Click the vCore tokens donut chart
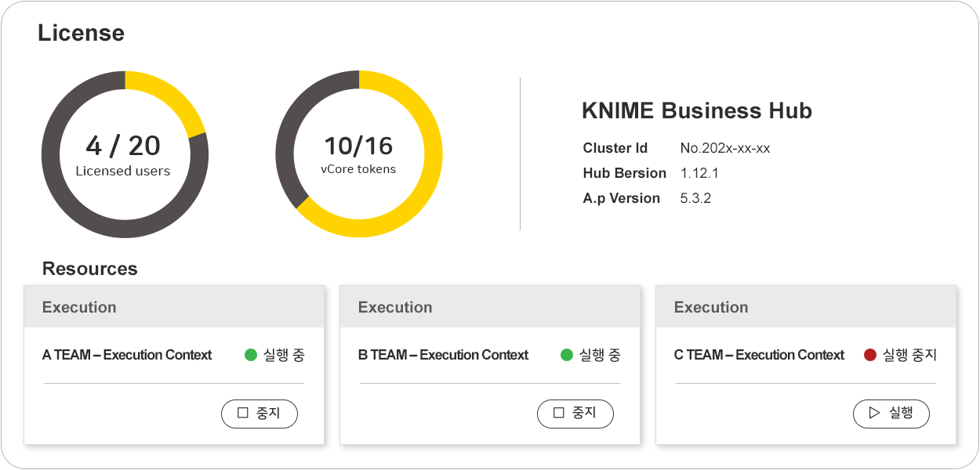Screen dimensions: 980x470 [358, 154]
